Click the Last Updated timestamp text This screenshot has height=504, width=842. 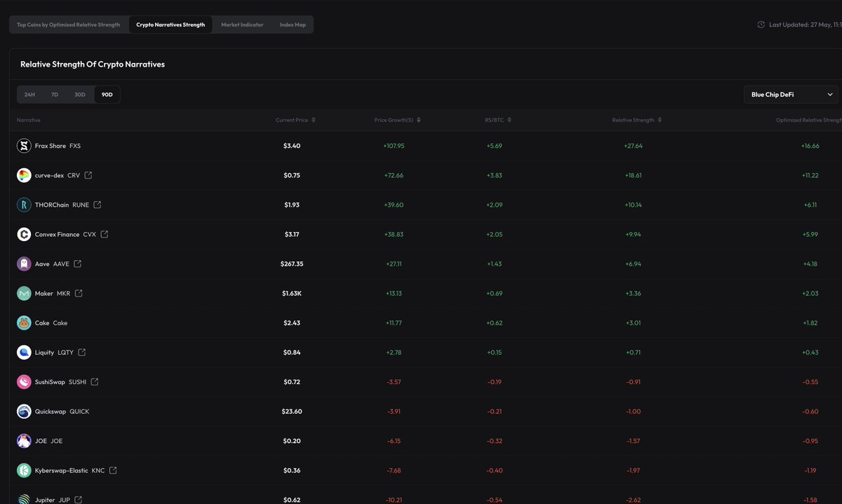pyautogui.click(x=805, y=25)
